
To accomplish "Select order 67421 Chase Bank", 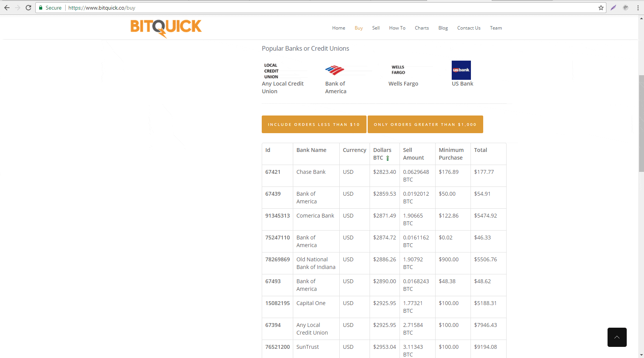I will point(384,176).
